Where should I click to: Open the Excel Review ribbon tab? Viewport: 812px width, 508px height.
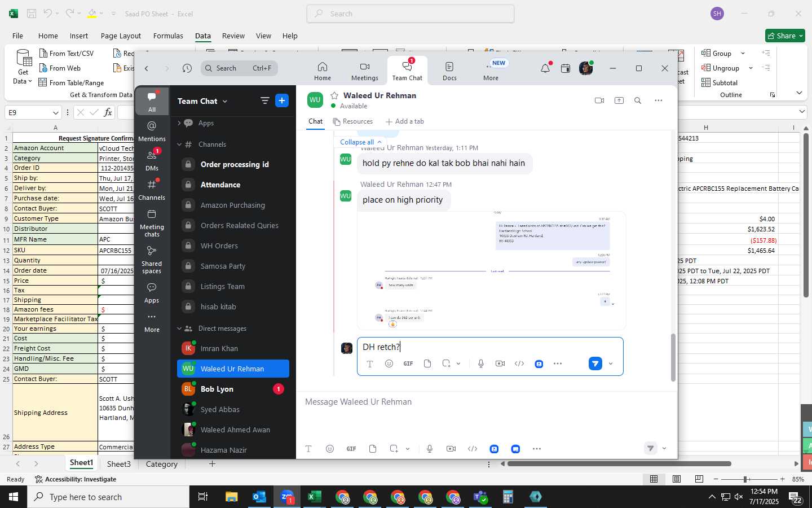pyautogui.click(x=233, y=36)
